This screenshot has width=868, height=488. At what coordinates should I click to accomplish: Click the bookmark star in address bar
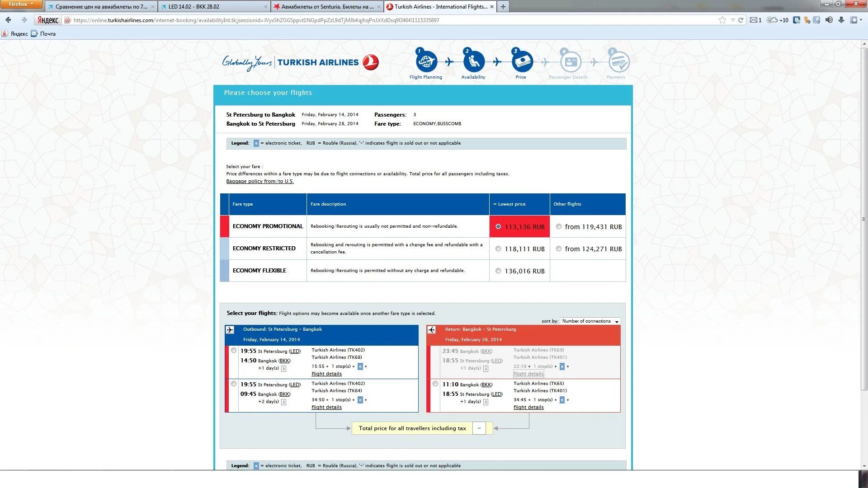tap(722, 20)
